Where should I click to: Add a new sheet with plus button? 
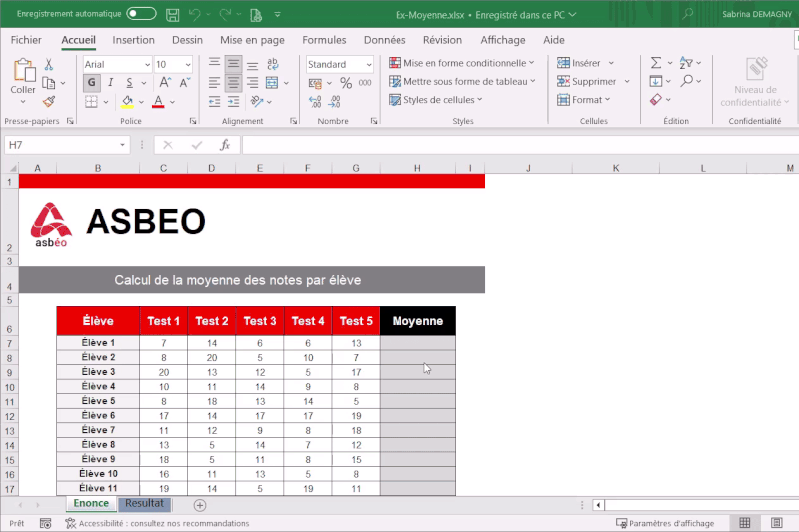[200, 505]
